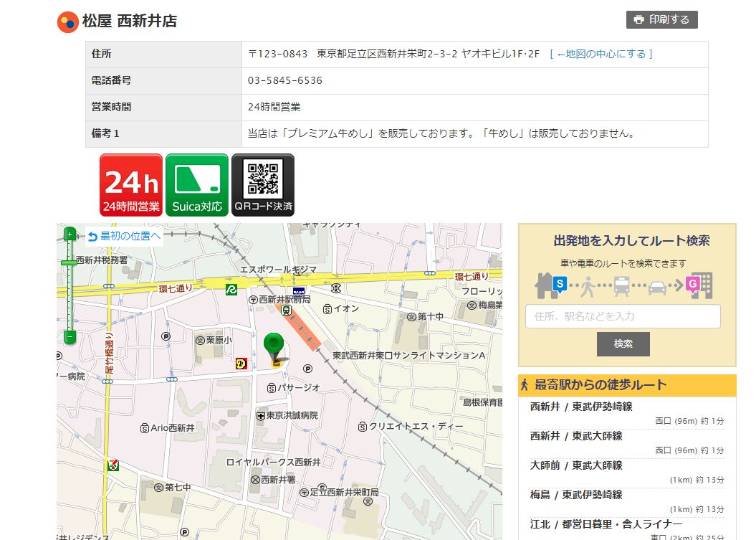Click the 7-Eleven icon on the map
The image size is (756, 540).
click(113, 465)
